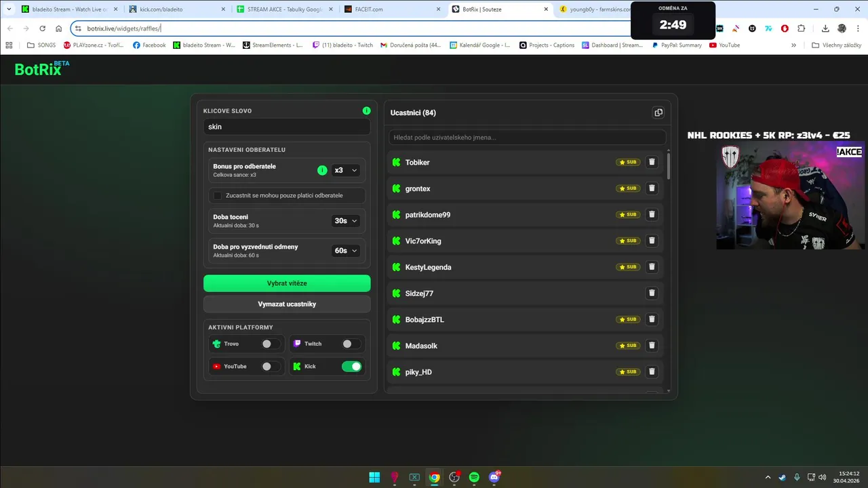Reload the page in Chrome

[42, 28]
